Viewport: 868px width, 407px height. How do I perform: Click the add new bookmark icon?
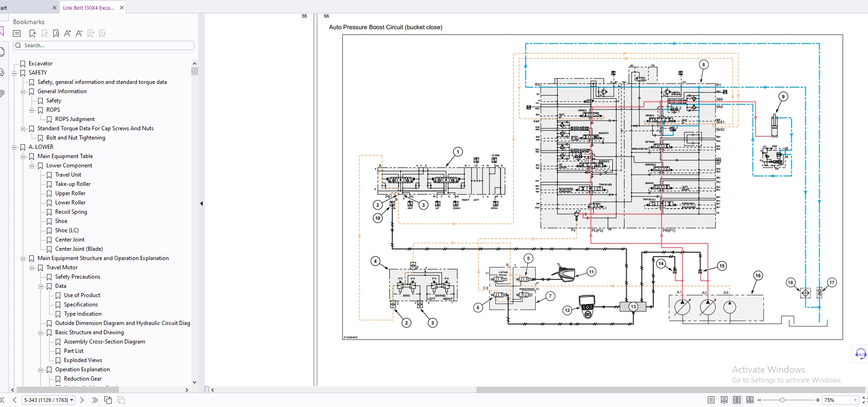(x=32, y=33)
